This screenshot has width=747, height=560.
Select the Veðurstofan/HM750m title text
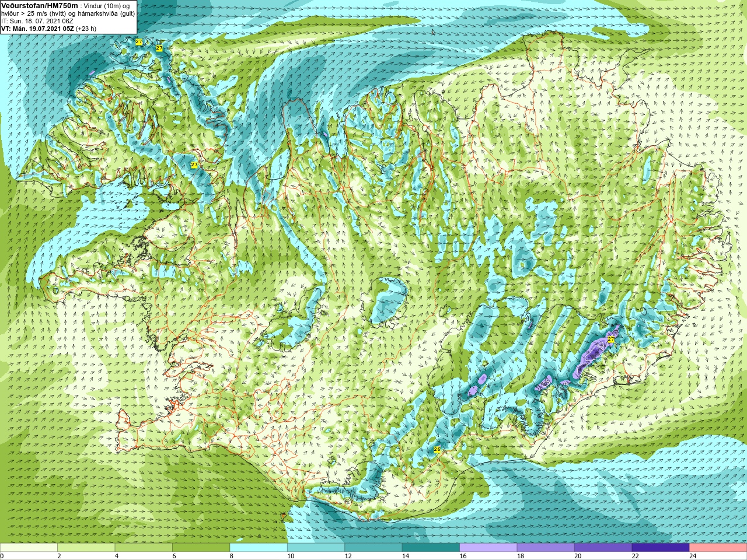(40, 5)
